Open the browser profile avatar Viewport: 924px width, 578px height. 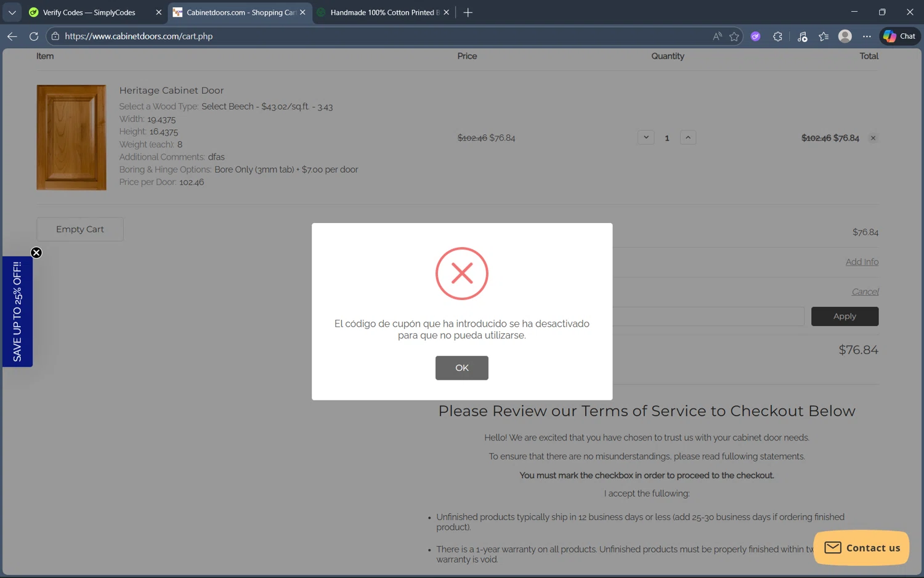pos(845,36)
